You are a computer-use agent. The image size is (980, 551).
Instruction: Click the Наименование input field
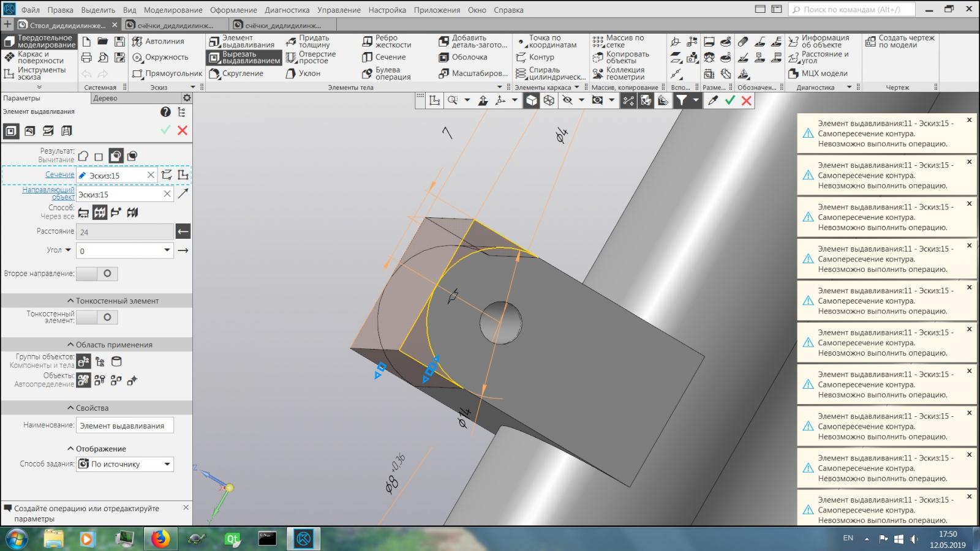(125, 425)
